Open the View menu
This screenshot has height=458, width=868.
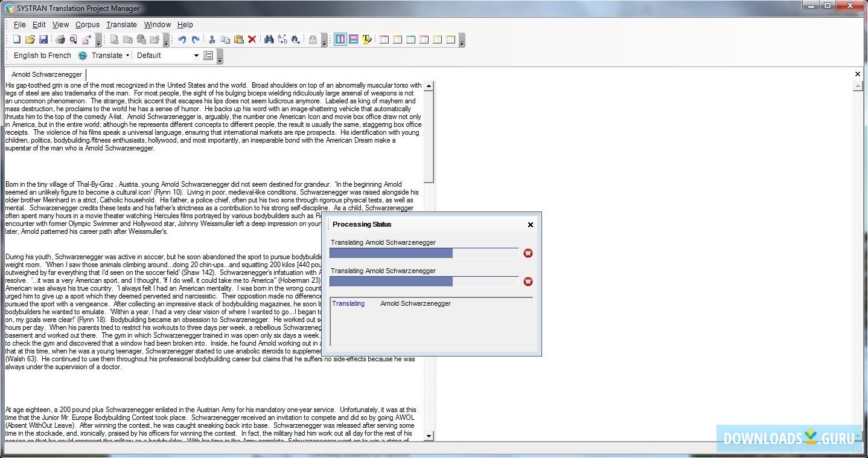(x=60, y=25)
